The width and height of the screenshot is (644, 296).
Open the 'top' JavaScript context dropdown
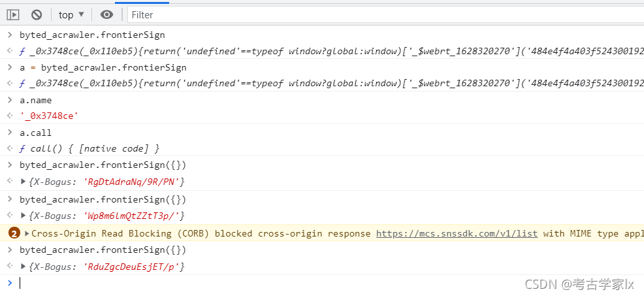click(x=71, y=15)
